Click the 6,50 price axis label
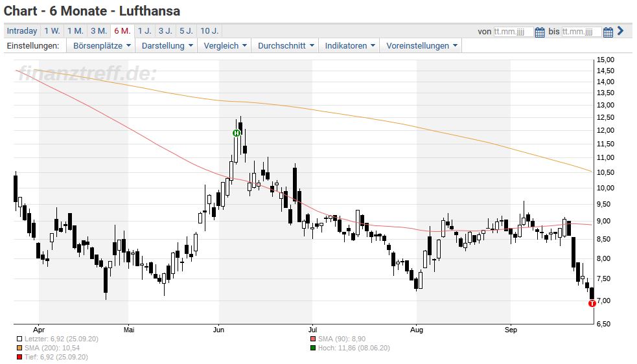The height and width of the screenshot is (364, 637). [x=605, y=324]
